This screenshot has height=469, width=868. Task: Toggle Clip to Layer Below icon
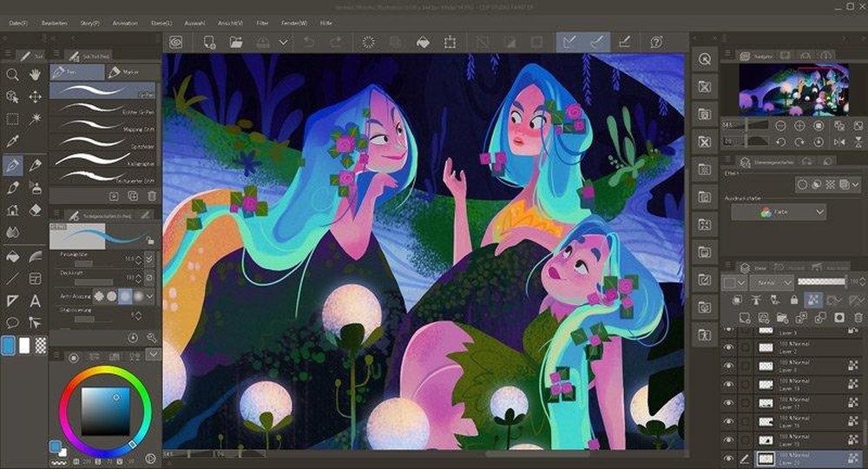pyautogui.click(x=737, y=301)
